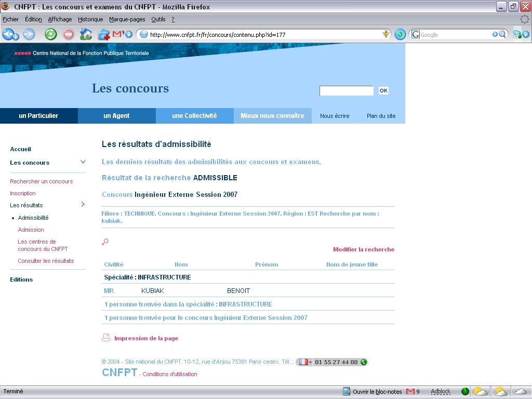Screen dimensions: 532x399
Task: Click the site search input field
Action: click(x=346, y=91)
